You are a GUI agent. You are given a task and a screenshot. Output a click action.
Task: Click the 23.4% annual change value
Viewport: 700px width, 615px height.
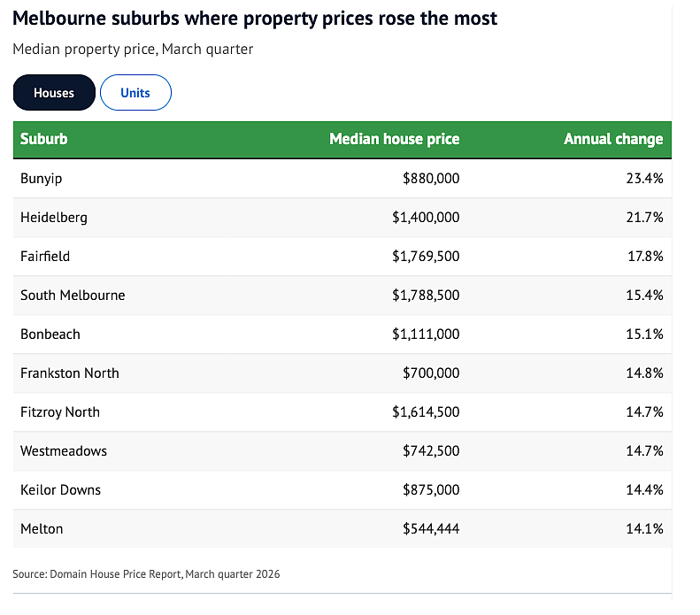coord(644,179)
